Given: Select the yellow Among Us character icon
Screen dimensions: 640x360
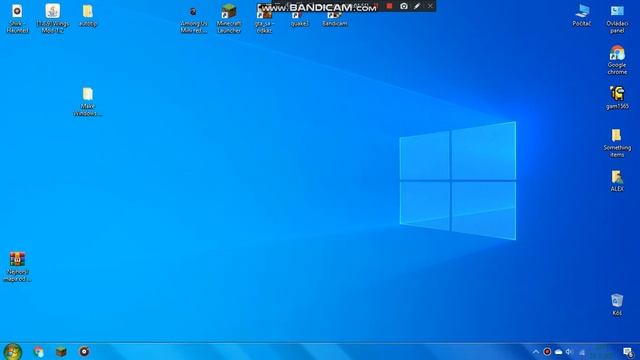Looking at the screenshot, I should coord(617,98).
